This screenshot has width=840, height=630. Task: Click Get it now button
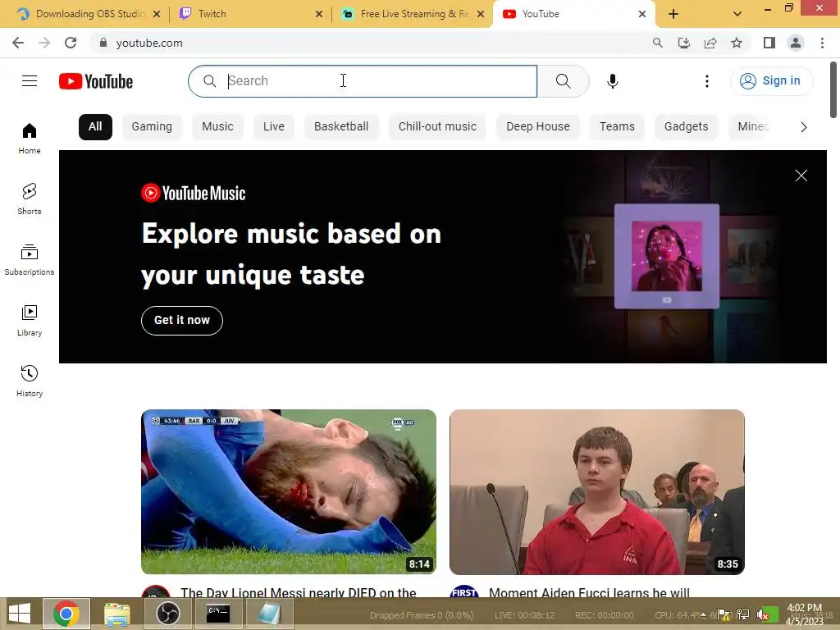click(x=182, y=321)
